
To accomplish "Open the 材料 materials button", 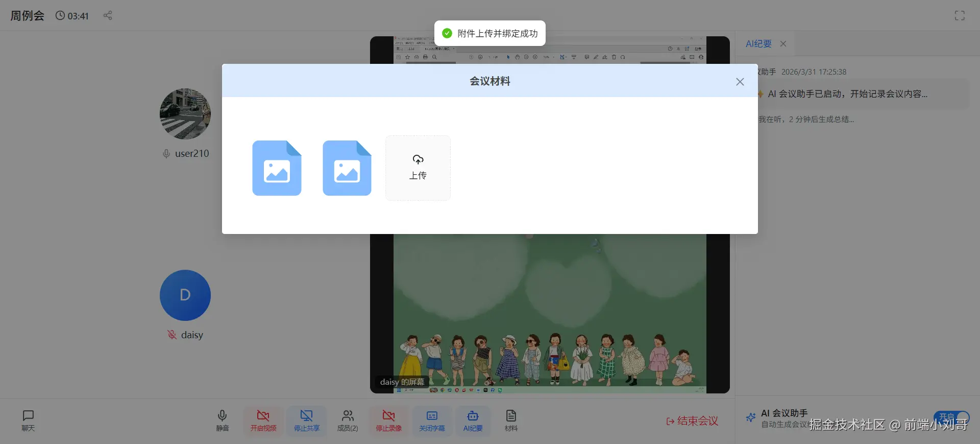I will [x=511, y=420].
